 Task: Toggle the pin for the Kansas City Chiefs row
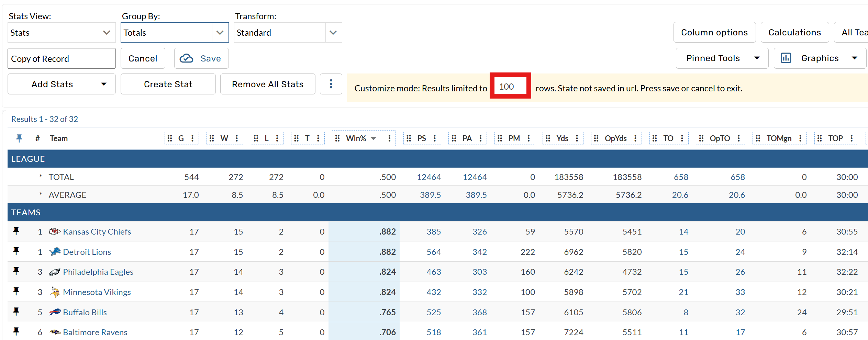16,231
